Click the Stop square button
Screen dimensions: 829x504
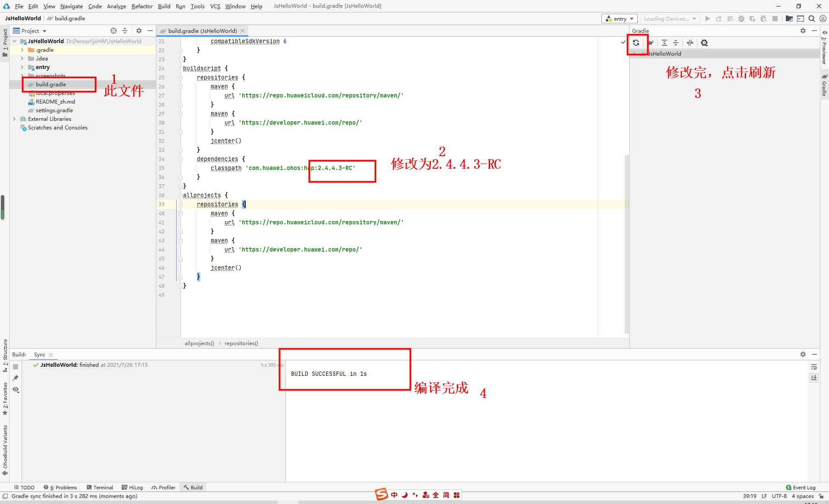775,19
